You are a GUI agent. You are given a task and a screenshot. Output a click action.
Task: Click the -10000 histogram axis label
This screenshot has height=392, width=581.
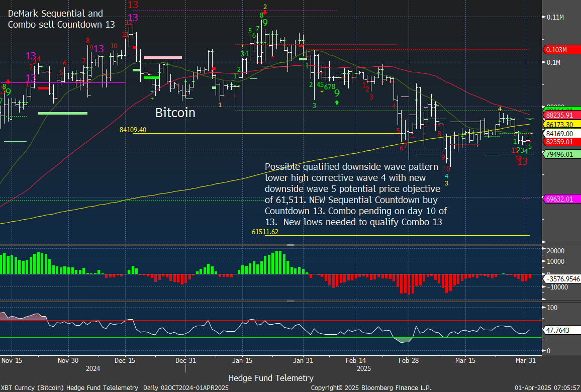(556, 287)
